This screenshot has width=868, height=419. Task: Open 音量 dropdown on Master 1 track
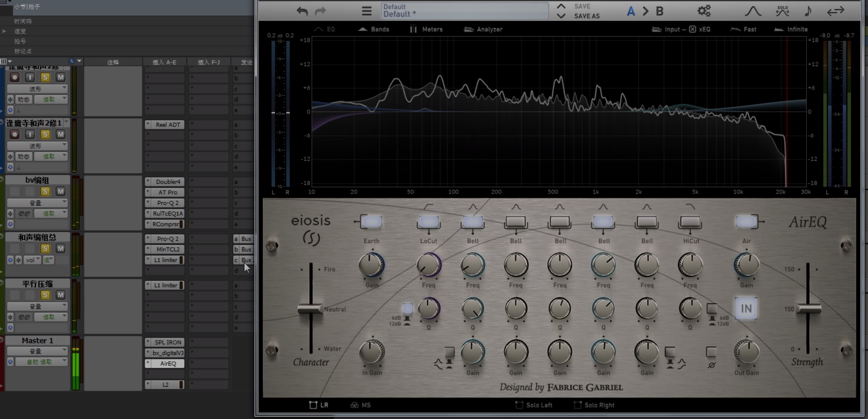pos(37,351)
